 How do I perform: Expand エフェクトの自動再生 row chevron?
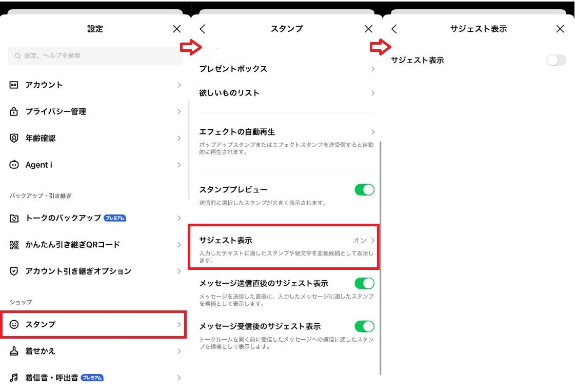point(372,132)
